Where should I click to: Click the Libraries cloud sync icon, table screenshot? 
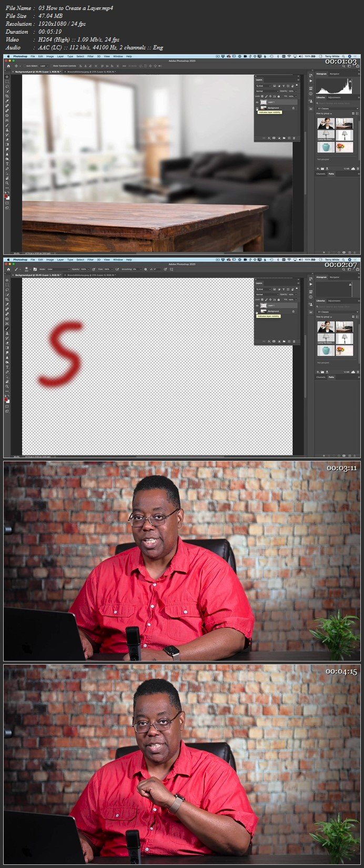tap(353, 169)
